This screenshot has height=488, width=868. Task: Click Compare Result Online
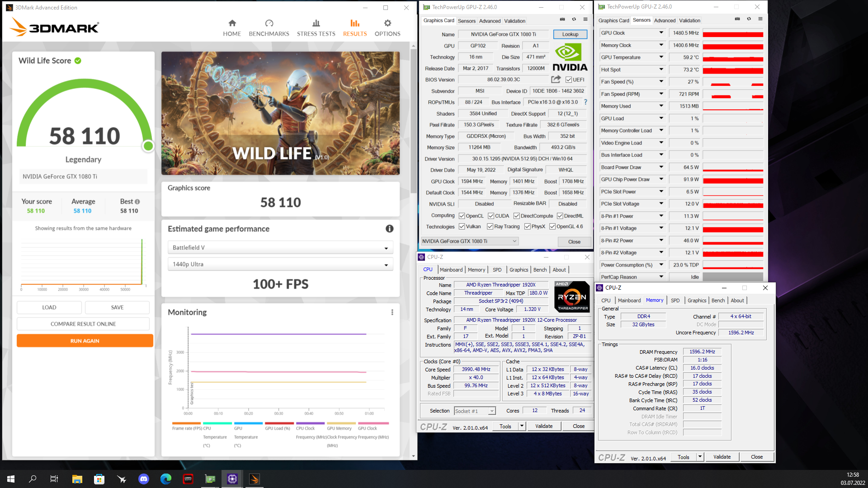tap(83, 324)
